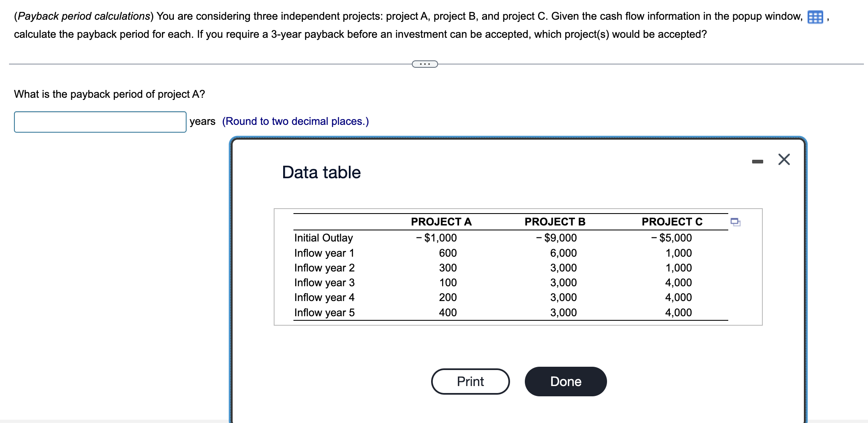The height and width of the screenshot is (423, 868).
Task: Click the Done button
Action: tap(565, 381)
